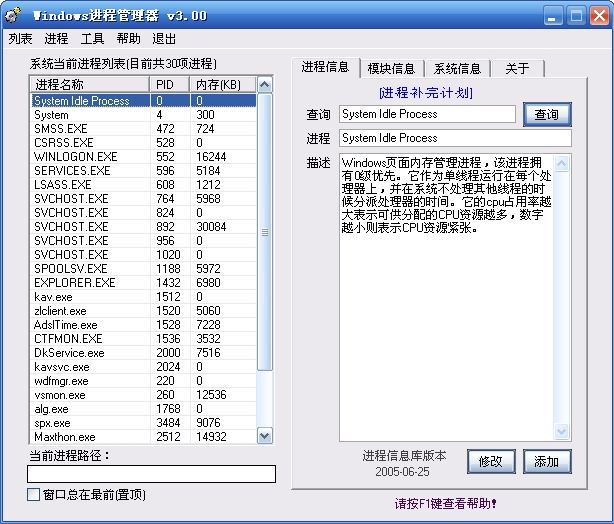Screen dimensions: 614x524
Task: Click the app gear icon in title bar
Action: [13, 15]
